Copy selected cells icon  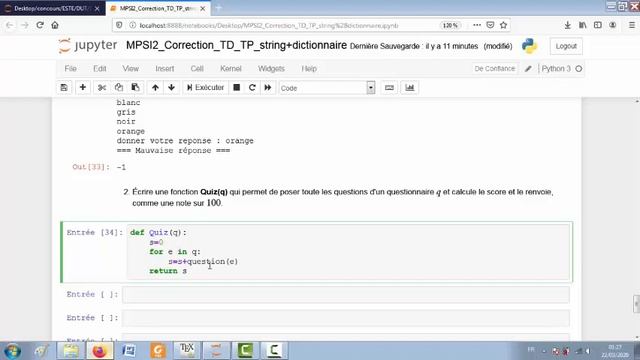[x=119, y=88]
